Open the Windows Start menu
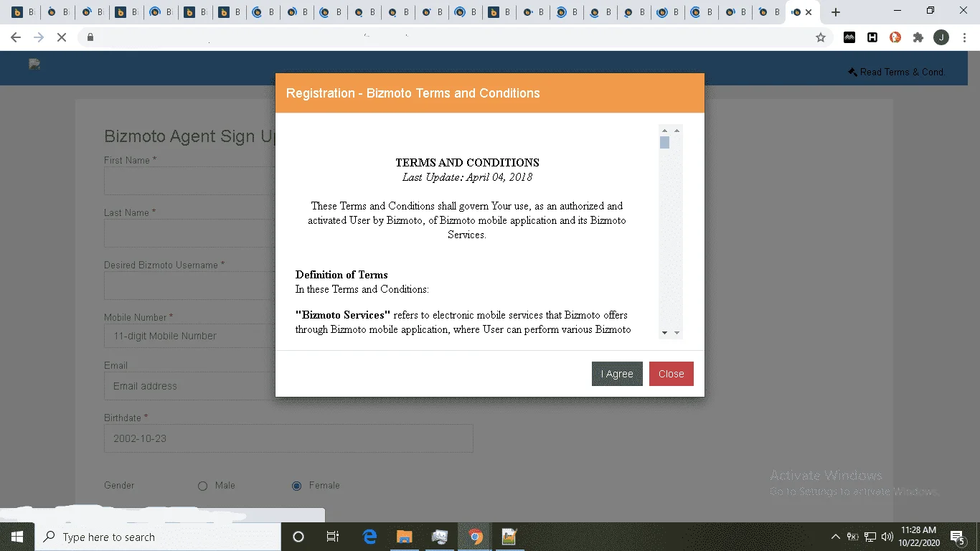This screenshot has width=980, height=551. 17,537
